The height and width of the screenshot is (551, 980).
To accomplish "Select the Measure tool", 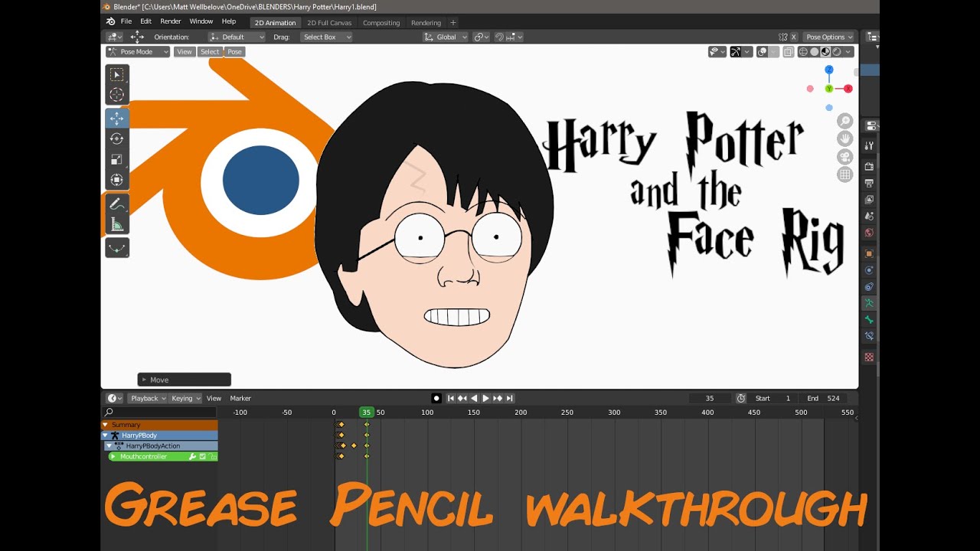I will [x=117, y=224].
